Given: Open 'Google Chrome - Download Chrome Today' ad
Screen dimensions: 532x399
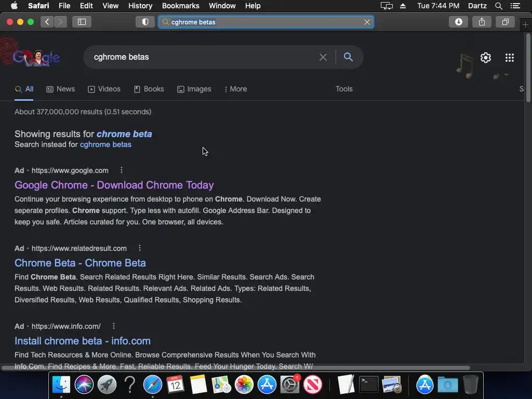Looking at the screenshot, I should 114,185.
